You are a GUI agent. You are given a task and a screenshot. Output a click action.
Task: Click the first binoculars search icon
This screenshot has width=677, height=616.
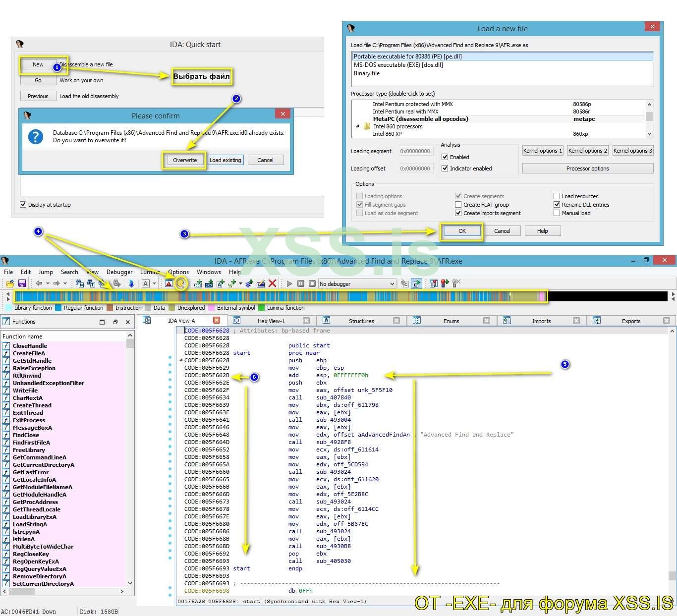pyautogui.click(x=79, y=283)
